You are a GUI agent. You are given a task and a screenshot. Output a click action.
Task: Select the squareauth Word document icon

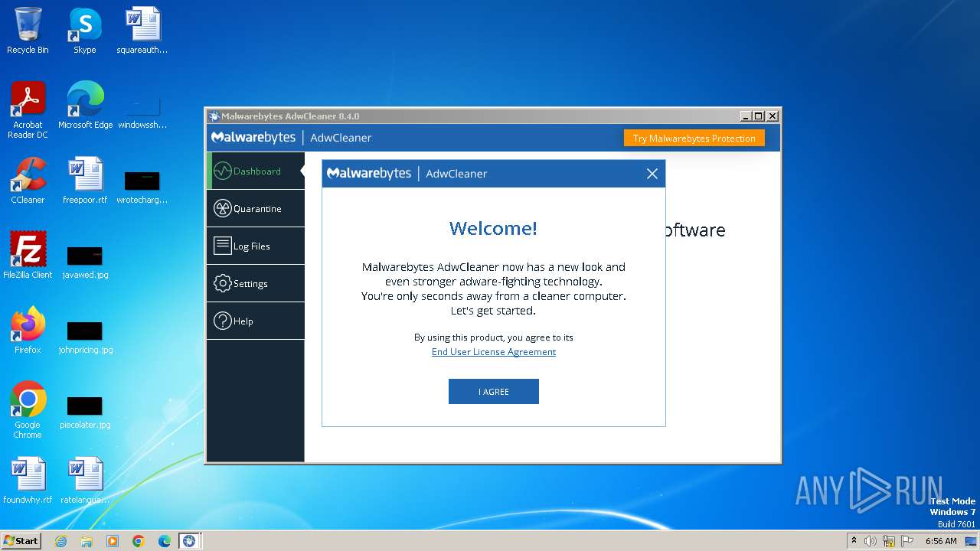coord(142,31)
